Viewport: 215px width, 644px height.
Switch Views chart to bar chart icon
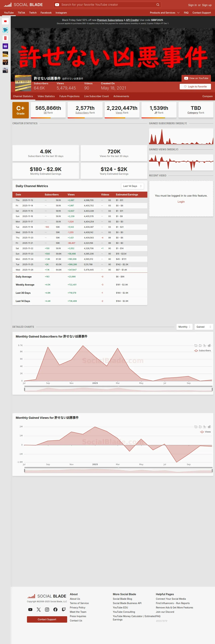209,427
